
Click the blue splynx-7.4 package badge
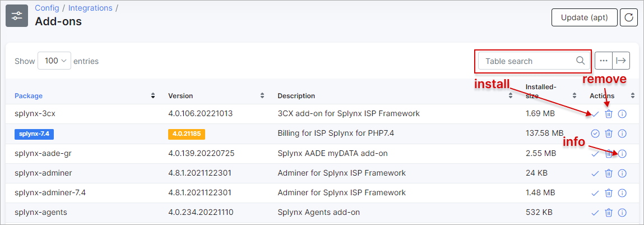35,134
